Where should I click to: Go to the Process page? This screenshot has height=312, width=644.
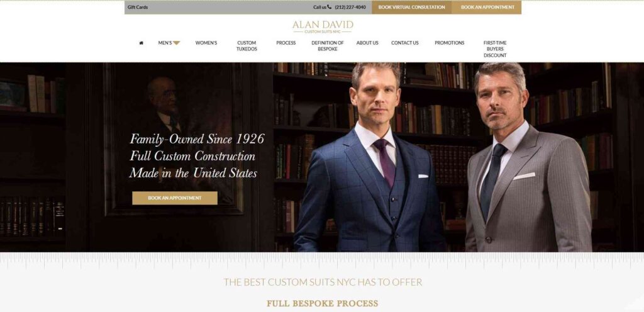tap(286, 43)
